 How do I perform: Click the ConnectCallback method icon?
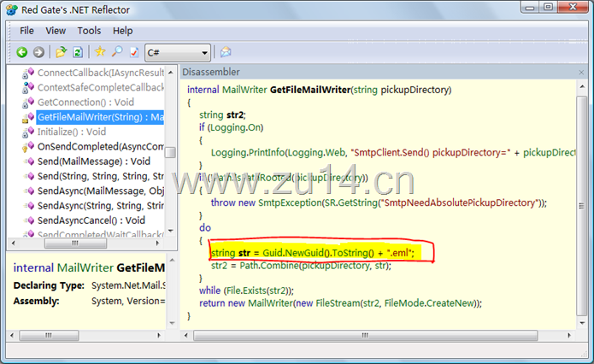click(28, 73)
